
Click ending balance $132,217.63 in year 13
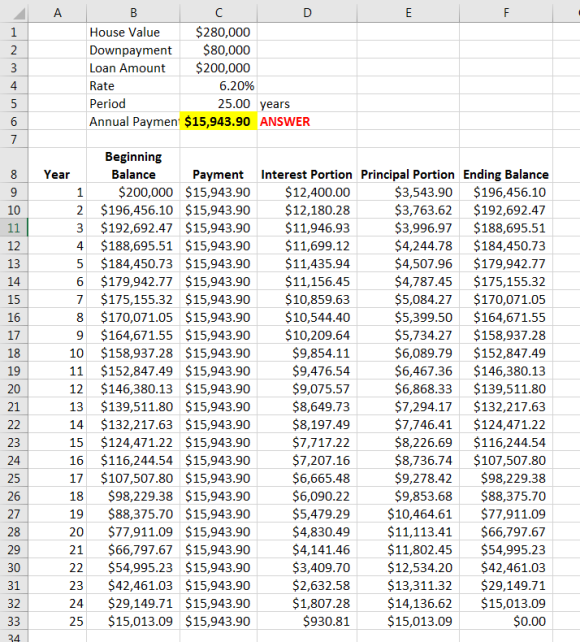tap(506, 407)
